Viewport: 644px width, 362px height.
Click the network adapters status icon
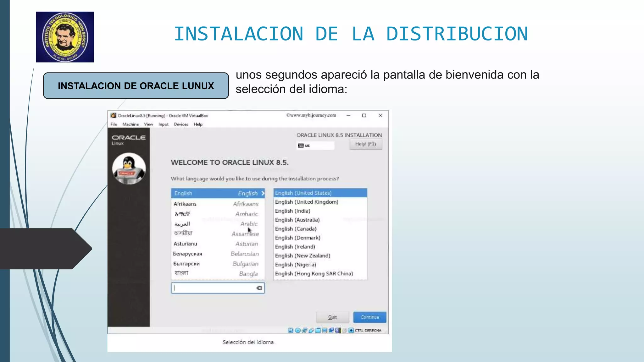click(x=304, y=331)
